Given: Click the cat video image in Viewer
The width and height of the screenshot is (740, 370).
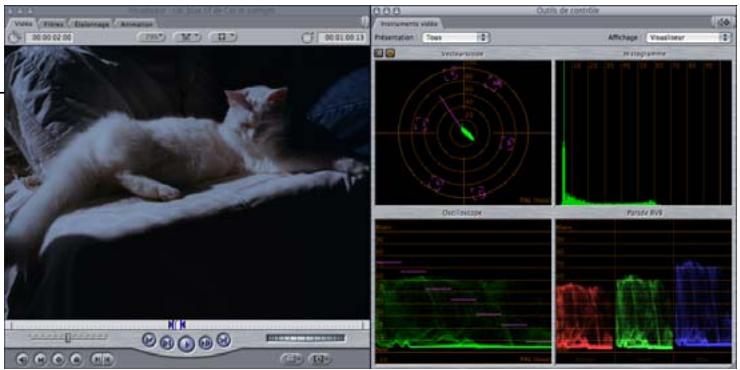Looking at the screenshot, I should (x=187, y=182).
